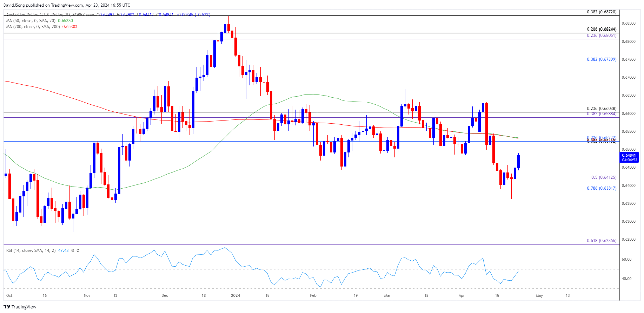This screenshot has width=644, height=313.
Task: Click the high price H0.64903 value
Action: (x=125, y=15)
